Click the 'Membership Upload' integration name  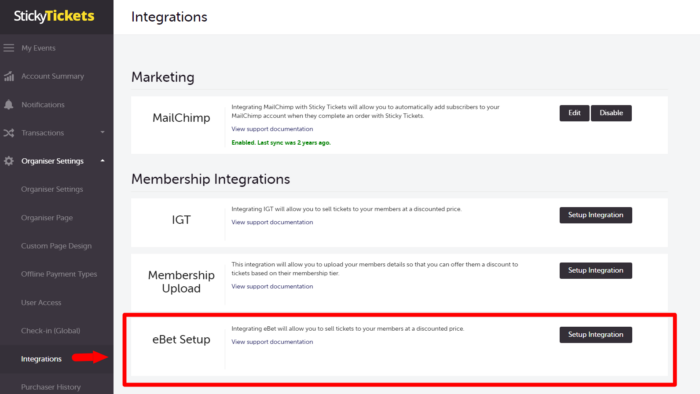coord(181,282)
